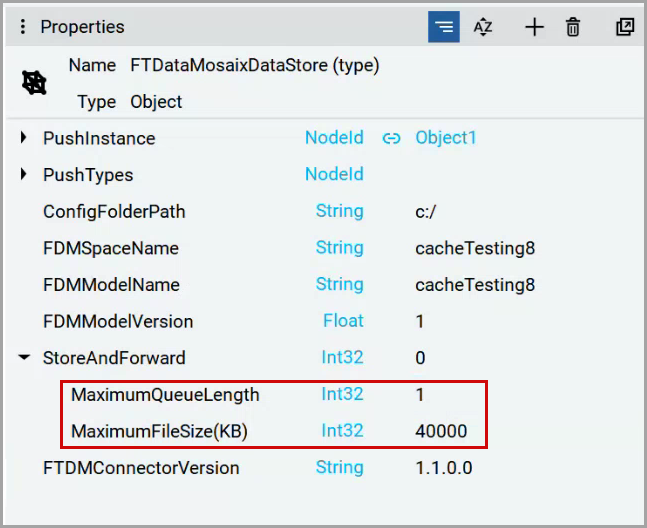Image resolution: width=647 pixels, height=528 pixels.
Task: Toggle the grouped view sort icon
Action: pos(444,27)
